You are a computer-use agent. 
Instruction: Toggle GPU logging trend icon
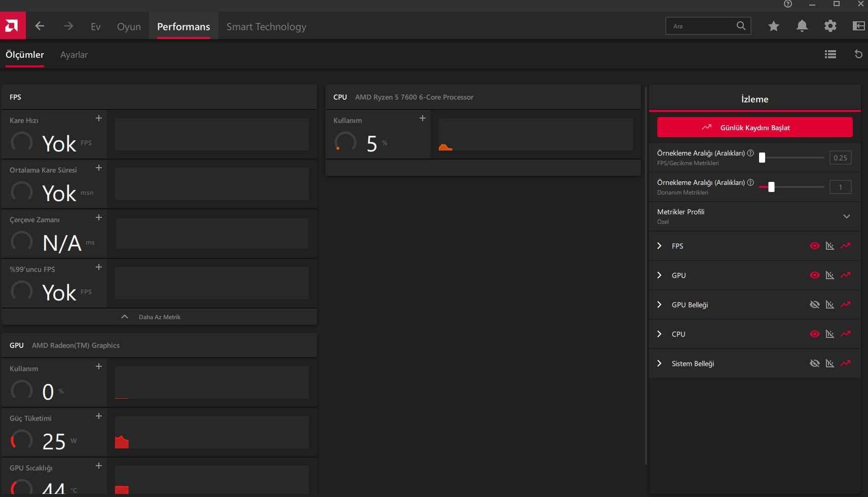(845, 275)
